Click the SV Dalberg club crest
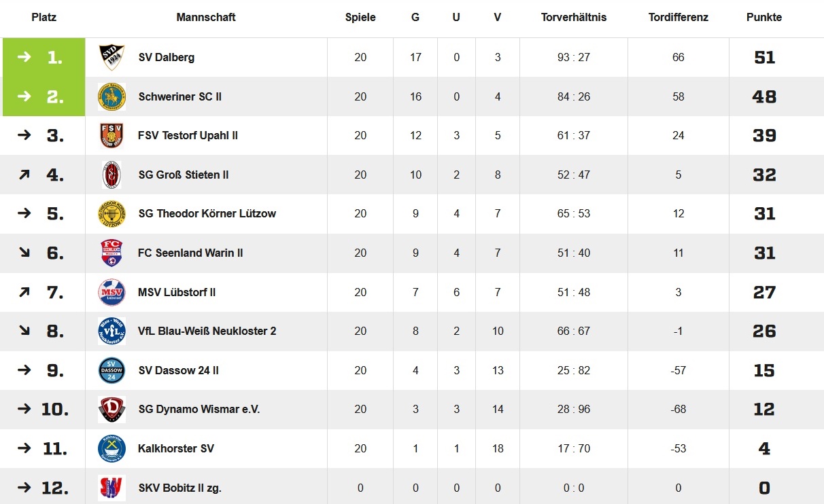This screenshot has height=504, width=824. point(111,57)
